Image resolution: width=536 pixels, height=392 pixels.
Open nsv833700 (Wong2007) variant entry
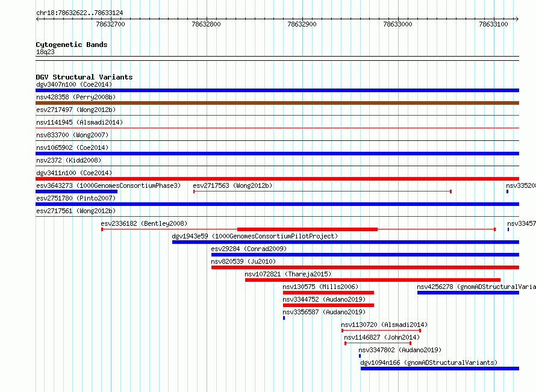coord(72,135)
